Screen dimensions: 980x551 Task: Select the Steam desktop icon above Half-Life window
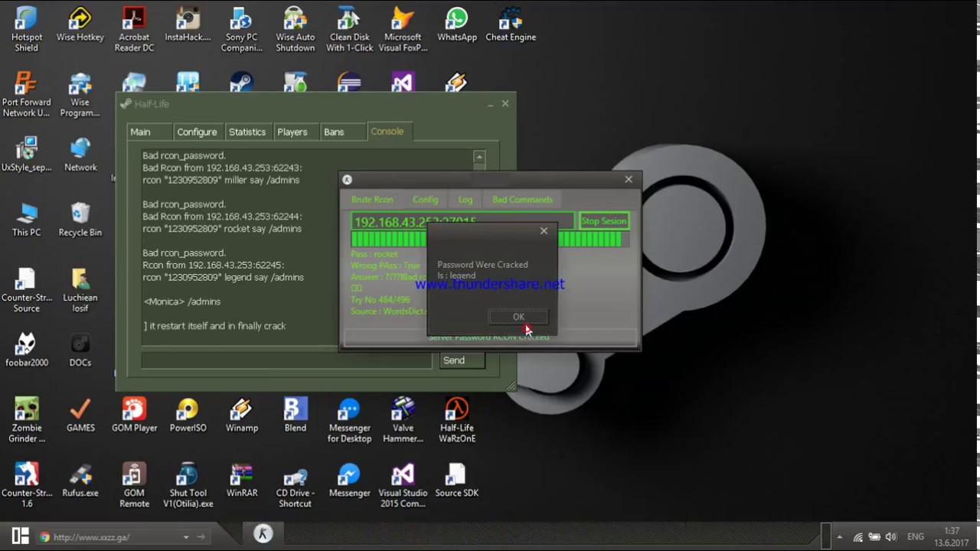tap(242, 82)
